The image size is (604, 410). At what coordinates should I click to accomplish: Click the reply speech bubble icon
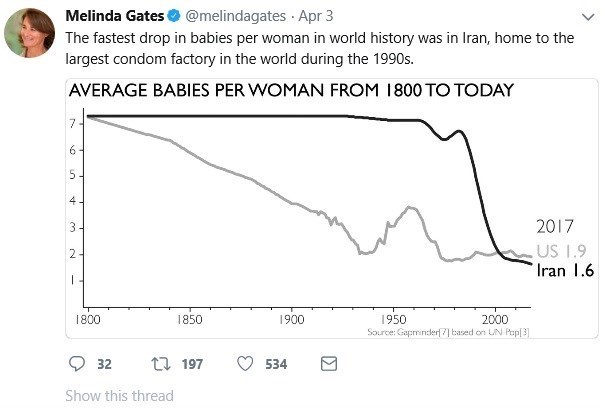tap(76, 364)
